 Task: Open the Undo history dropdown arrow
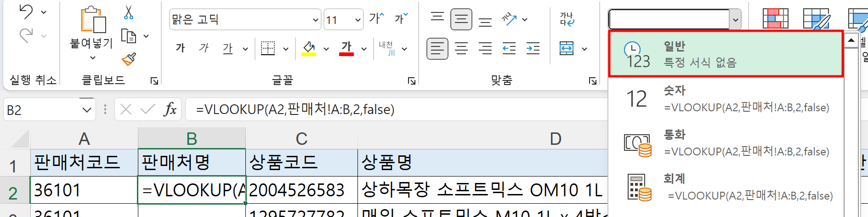click(x=44, y=12)
